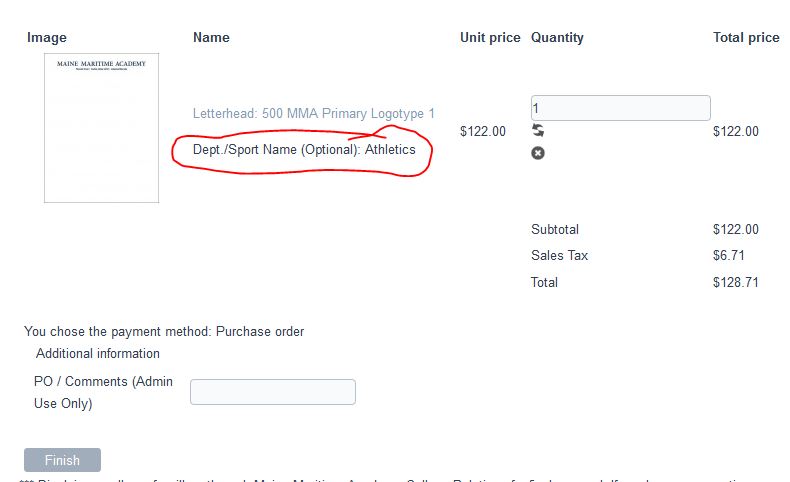Click the update quantity refresh icon

coord(538,130)
